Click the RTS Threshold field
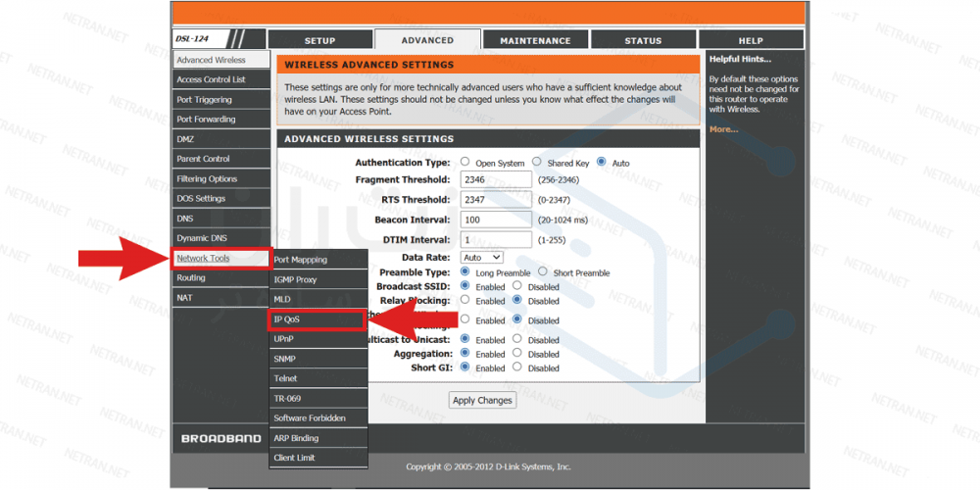Screen dimensions: 980x490 [x=495, y=200]
